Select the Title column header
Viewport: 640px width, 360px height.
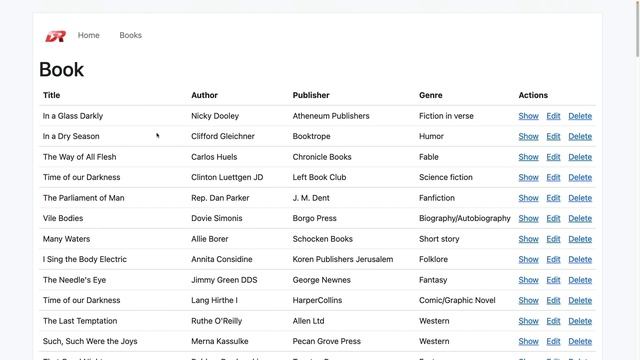tap(51, 95)
